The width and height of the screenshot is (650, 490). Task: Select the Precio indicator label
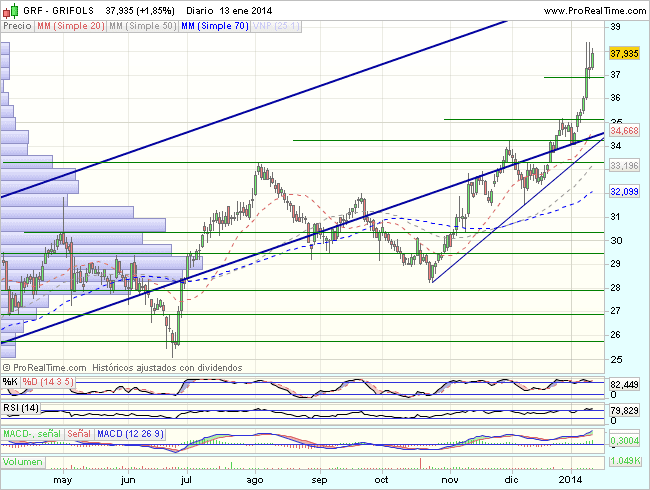tap(17, 26)
